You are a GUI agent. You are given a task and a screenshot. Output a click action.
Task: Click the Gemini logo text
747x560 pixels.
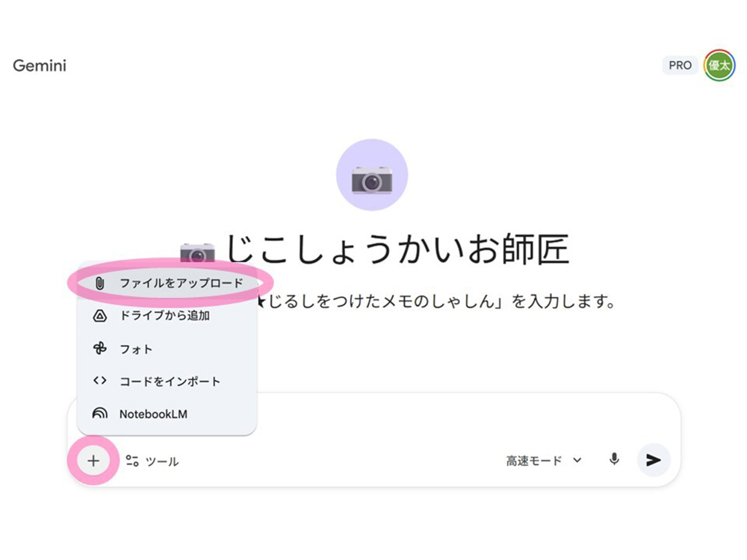pos(40,66)
